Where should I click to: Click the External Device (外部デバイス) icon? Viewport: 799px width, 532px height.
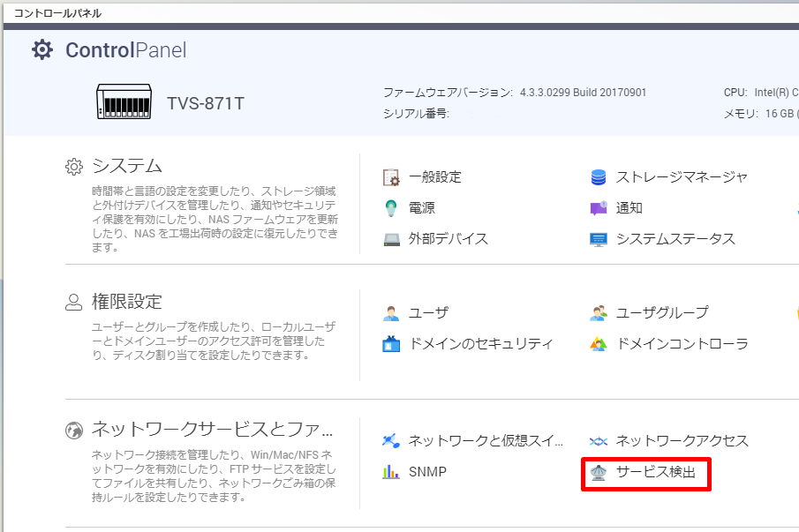pyautogui.click(x=392, y=239)
